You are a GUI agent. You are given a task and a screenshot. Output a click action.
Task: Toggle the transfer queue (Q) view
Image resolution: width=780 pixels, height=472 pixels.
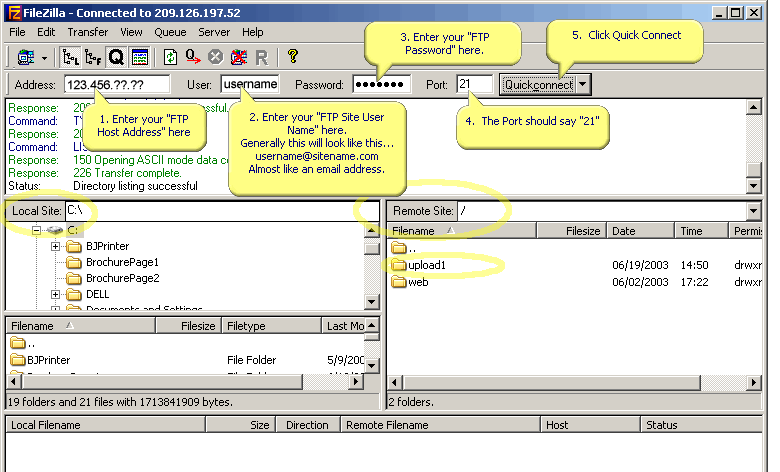pyautogui.click(x=116, y=58)
